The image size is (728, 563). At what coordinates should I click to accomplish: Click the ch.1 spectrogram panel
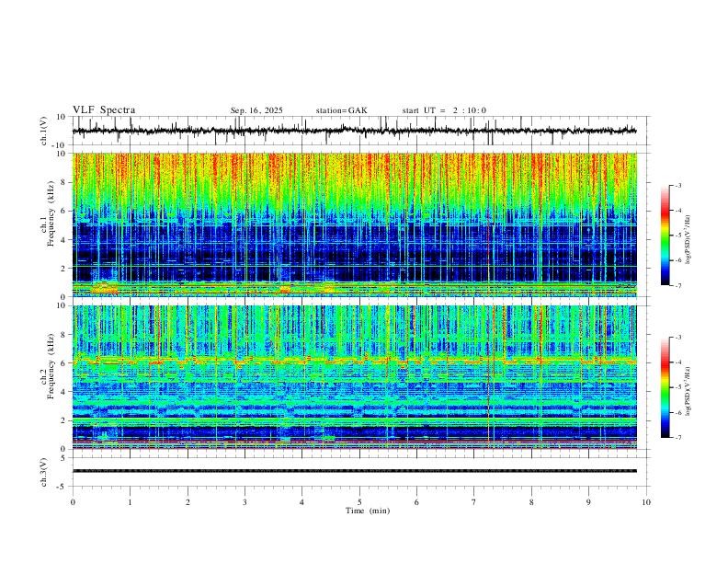354,224
